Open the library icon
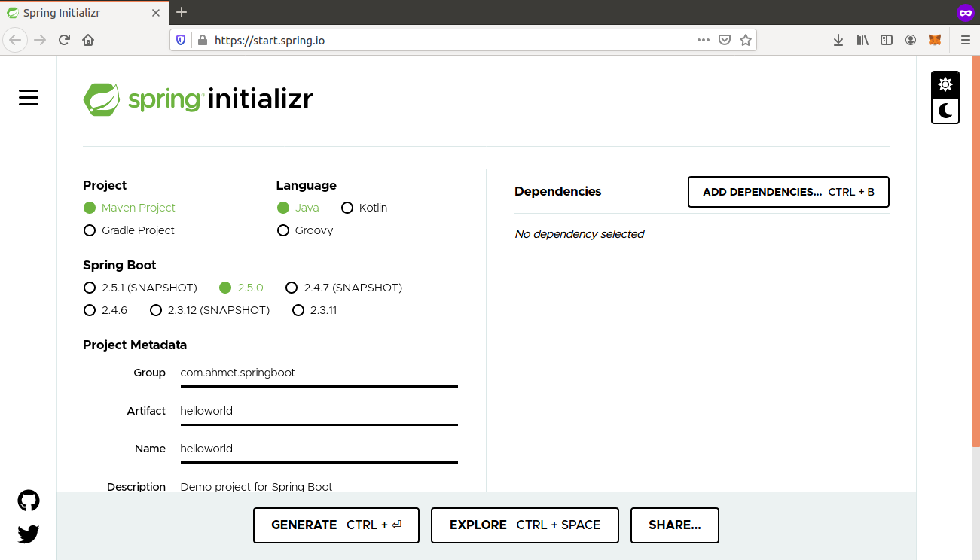The image size is (980, 560). (x=862, y=40)
